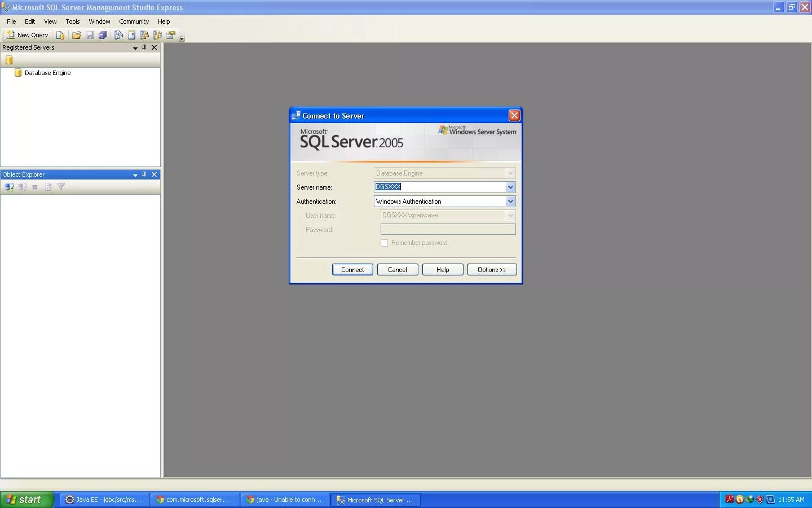Image resolution: width=812 pixels, height=508 pixels.
Task: Toggle auto-hide pin on Registered Servers panel
Action: click(x=144, y=47)
